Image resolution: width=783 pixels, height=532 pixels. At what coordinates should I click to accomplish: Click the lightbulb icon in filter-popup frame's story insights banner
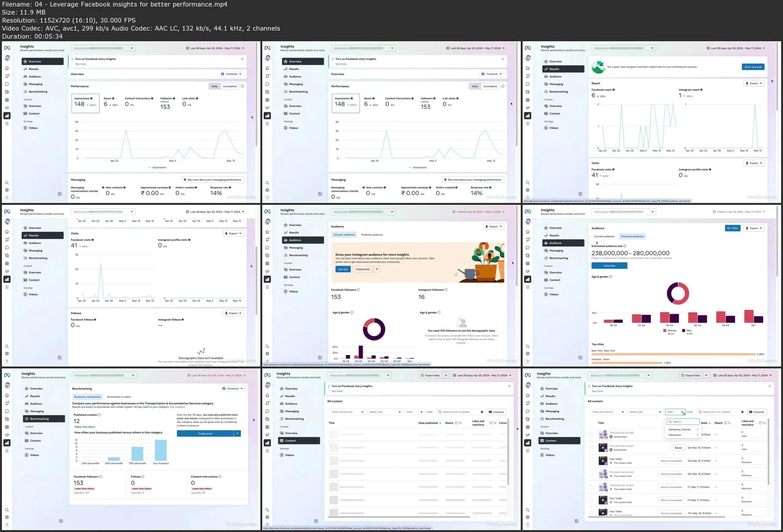[x=589, y=386]
